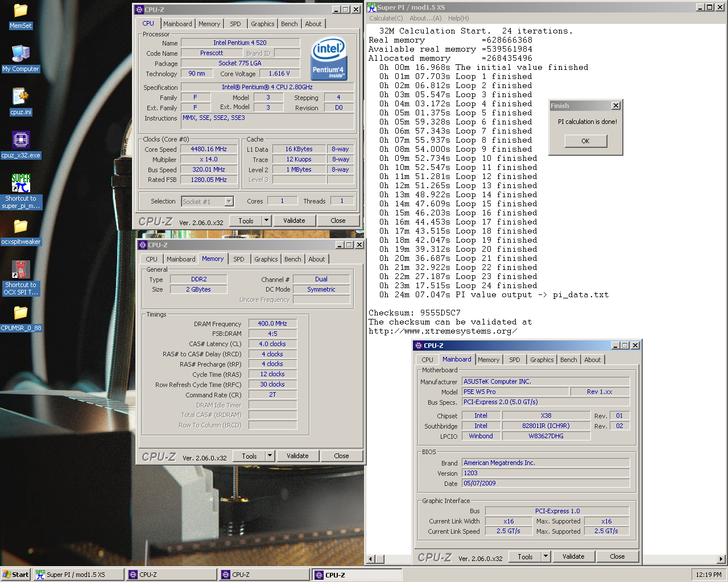The width and height of the screenshot is (728, 582).
Task: Activate third CPU-Z taskbar button
Action: click(357, 575)
